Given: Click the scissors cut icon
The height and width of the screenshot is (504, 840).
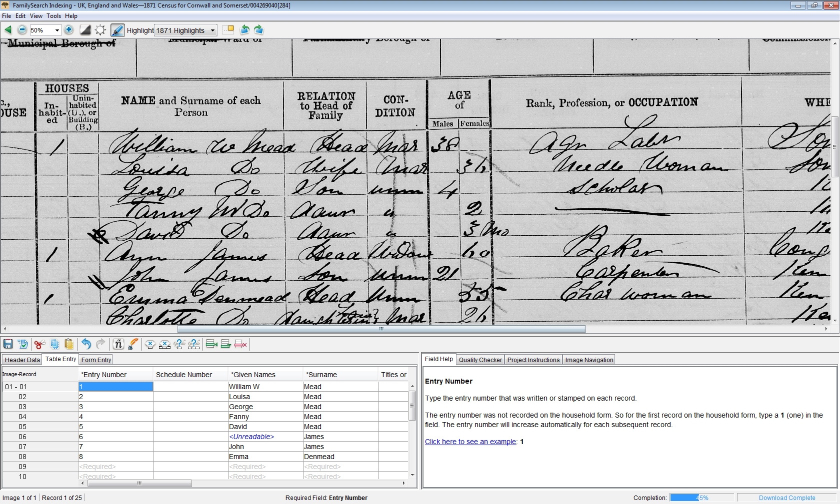Looking at the screenshot, I should click(x=39, y=344).
